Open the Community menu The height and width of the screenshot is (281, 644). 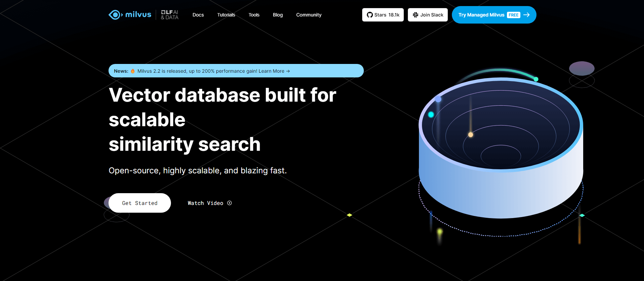tap(309, 15)
